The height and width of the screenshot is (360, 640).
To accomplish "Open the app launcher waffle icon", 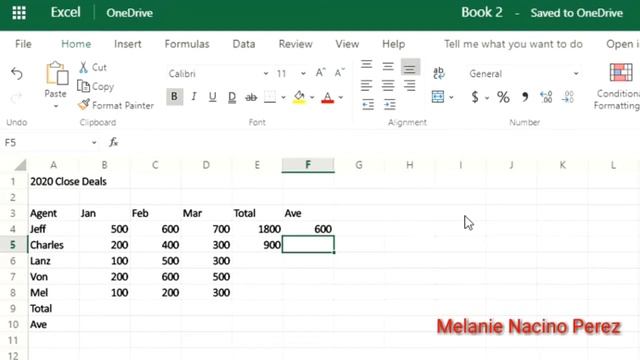I will 19,13.
